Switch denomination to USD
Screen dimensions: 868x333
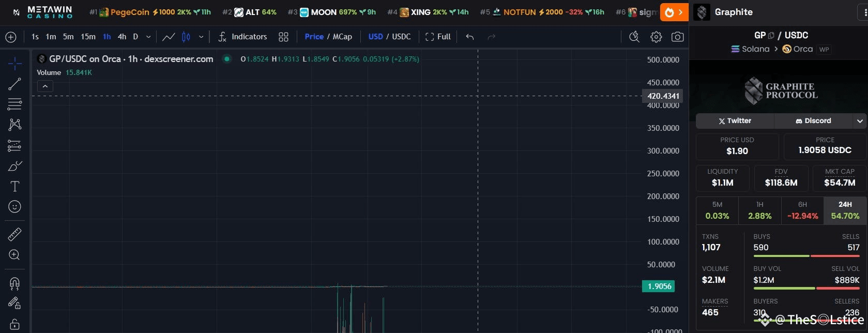[376, 37]
